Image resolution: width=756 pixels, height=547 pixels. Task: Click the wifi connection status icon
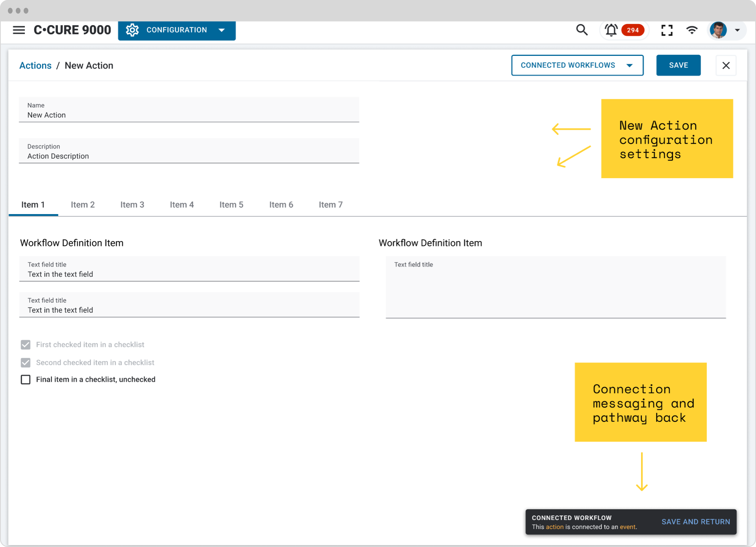(692, 30)
